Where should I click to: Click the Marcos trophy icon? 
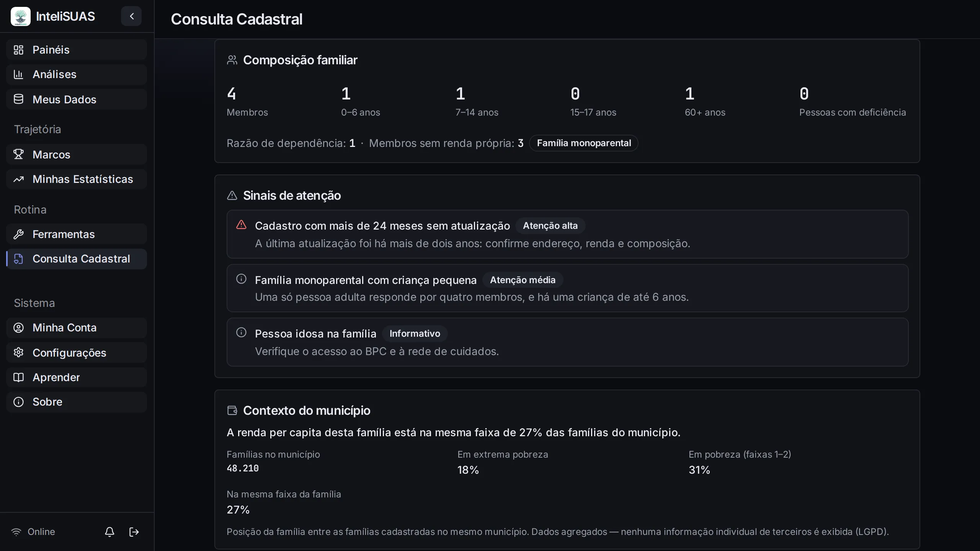tap(18, 154)
